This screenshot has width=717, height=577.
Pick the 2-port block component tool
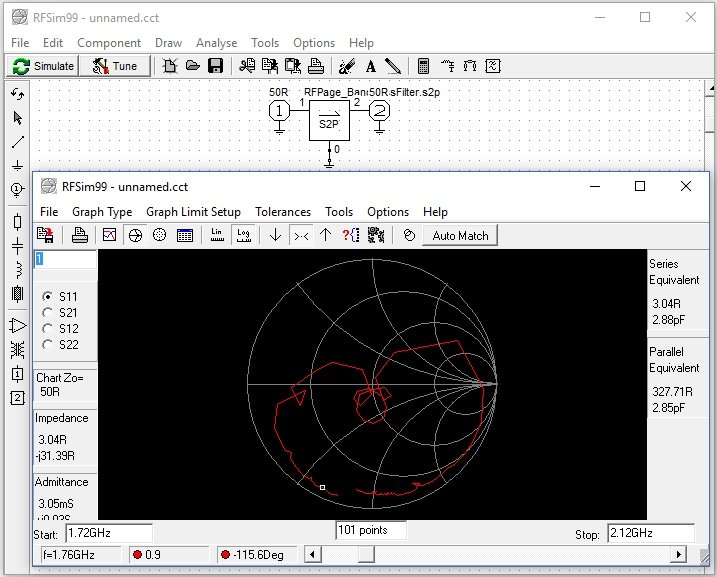(17, 398)
